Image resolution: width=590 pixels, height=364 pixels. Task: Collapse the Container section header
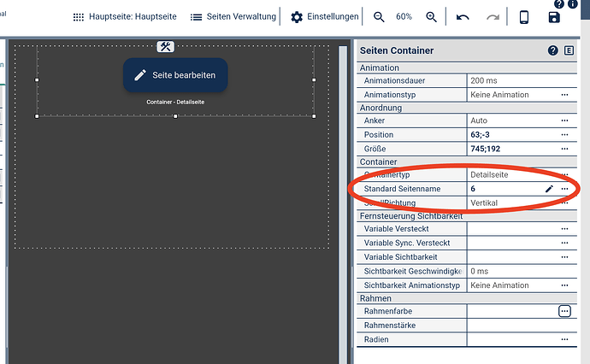click(x=467, y=161)
